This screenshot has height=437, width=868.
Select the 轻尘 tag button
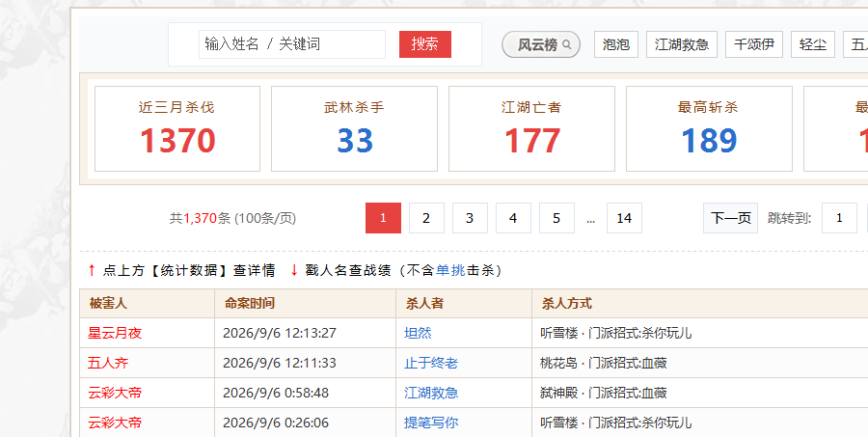(813, 44)
